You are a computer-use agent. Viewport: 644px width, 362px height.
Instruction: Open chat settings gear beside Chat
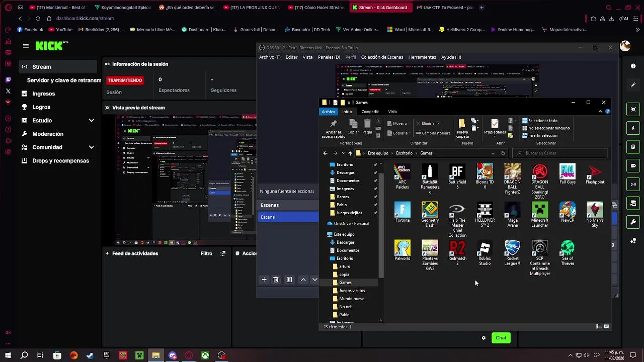point(484,338)
